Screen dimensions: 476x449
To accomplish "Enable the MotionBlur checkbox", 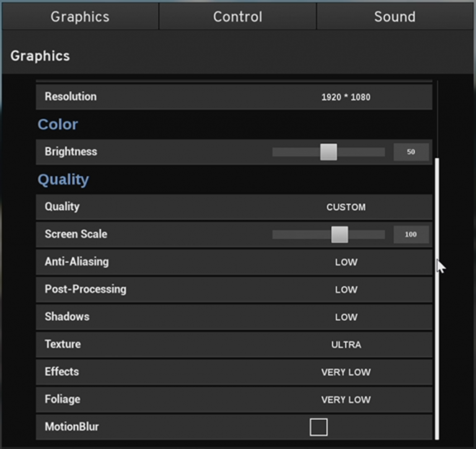I will click(x=319, y=427).
